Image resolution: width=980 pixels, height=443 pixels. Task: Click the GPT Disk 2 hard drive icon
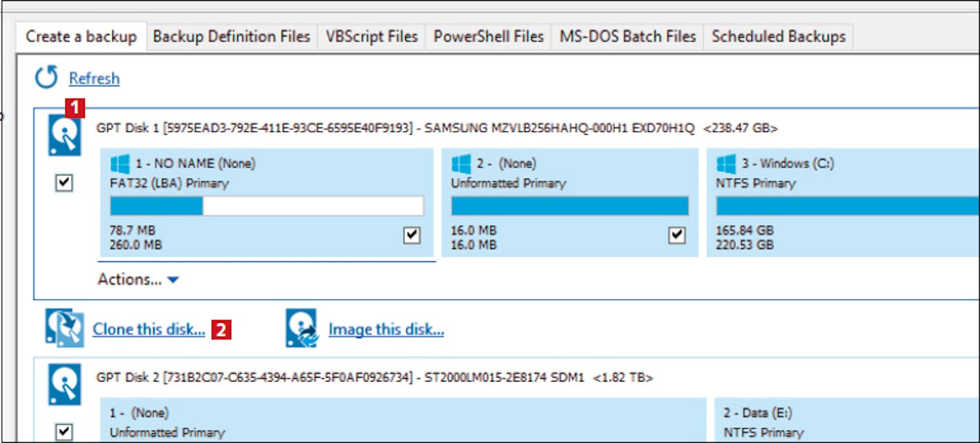(65, 384)
